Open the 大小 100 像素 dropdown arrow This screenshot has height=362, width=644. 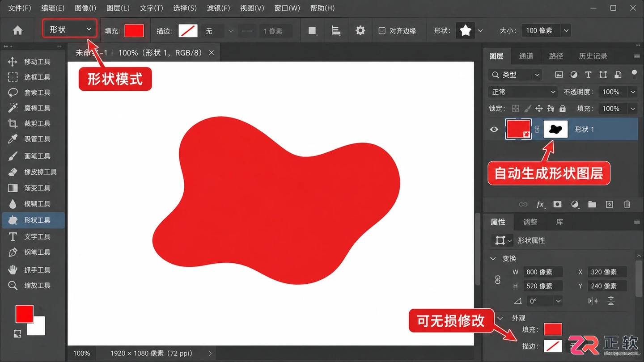point(566,31)
